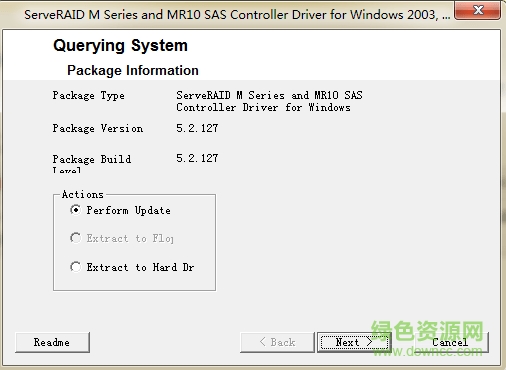Click the Next button
506x370 pixels.
tap(354, 342)
